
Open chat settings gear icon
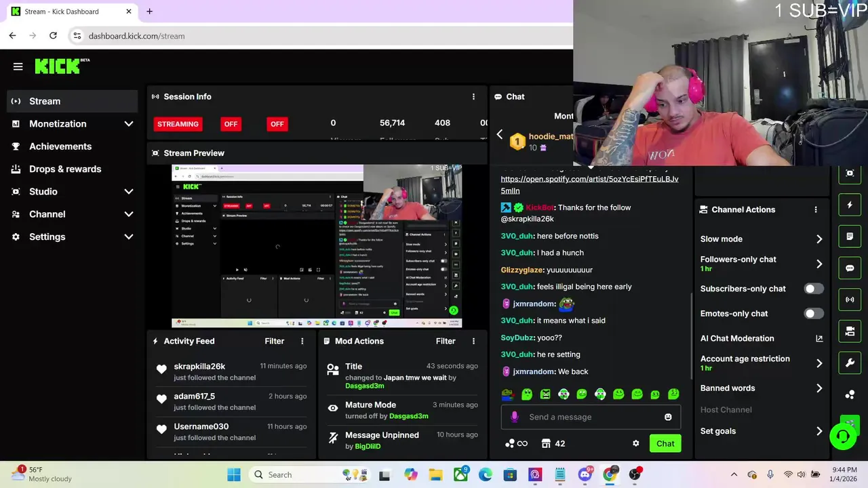pos(635,443)
